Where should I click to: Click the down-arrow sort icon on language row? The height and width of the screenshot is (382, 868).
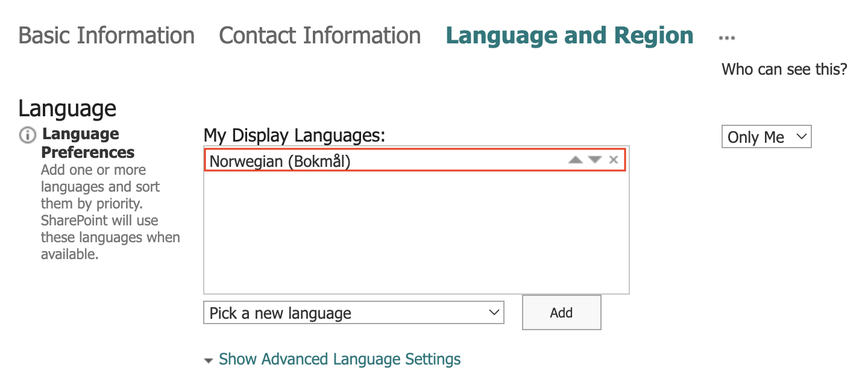tap(595, 160)
